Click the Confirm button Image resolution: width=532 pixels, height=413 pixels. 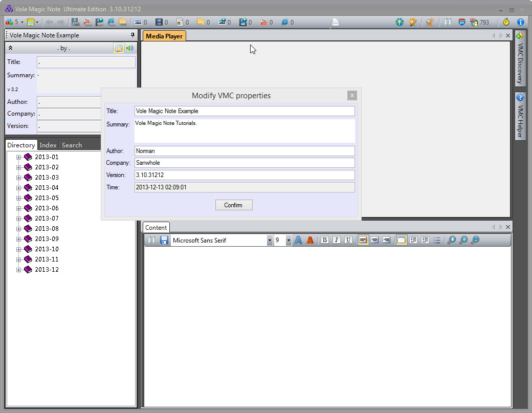234,205
